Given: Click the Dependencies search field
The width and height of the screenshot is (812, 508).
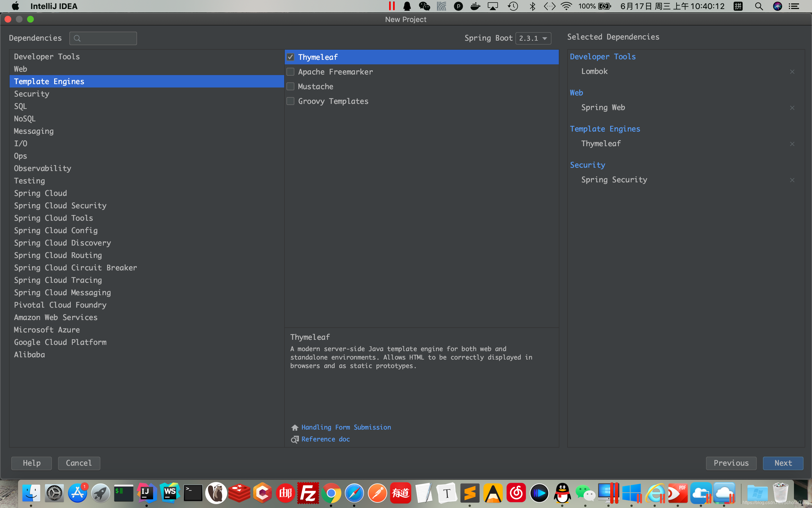Looking at the screenshot, I should click(103, 38).
